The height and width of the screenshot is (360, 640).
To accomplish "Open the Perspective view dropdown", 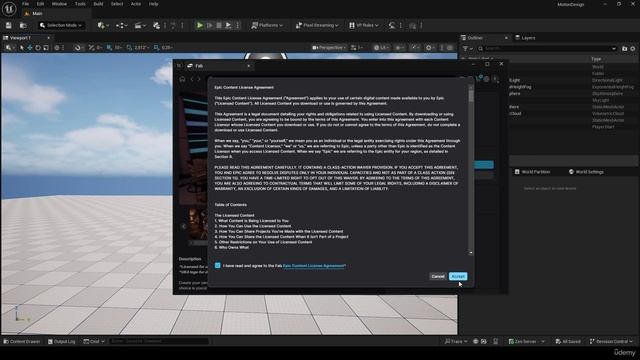I will click(329, 48).
